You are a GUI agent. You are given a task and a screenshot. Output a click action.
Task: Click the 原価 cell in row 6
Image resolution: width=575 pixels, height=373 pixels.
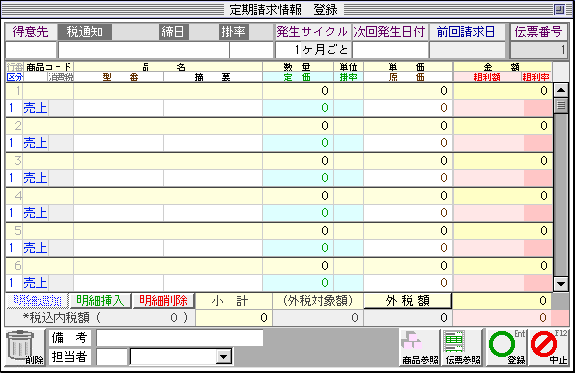point(408,283)
